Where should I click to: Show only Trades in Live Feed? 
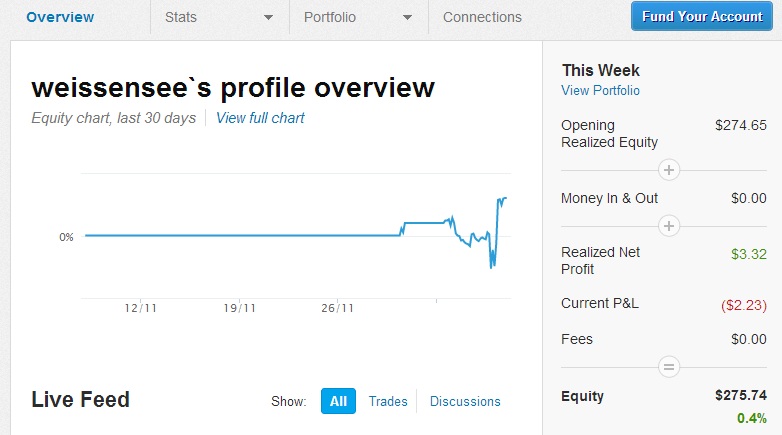tap(388, 401)
